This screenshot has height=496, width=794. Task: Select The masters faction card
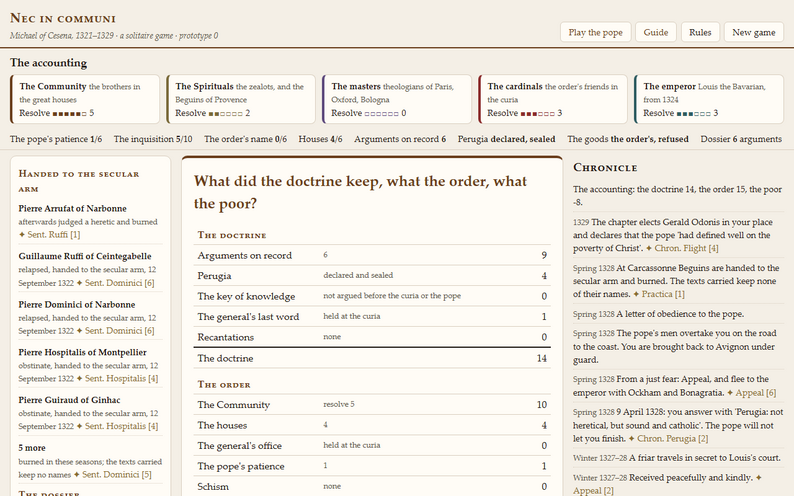click(396, 99)
